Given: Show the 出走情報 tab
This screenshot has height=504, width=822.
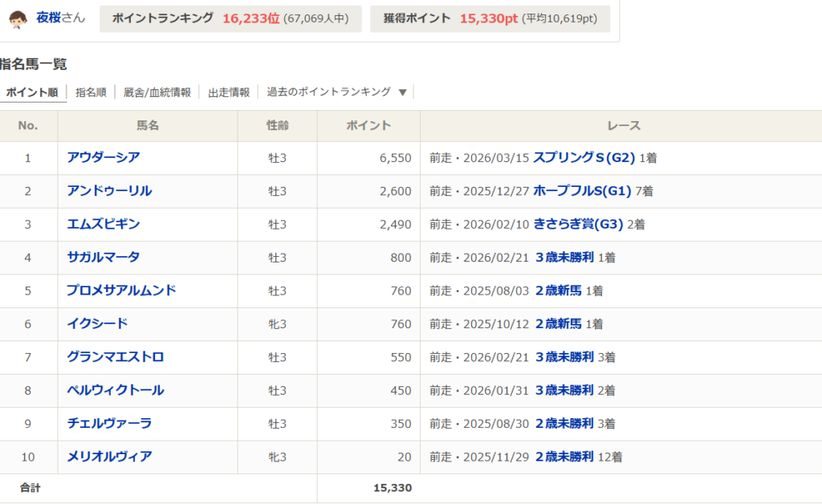Looking at the screenshot, I should point(229,92).
